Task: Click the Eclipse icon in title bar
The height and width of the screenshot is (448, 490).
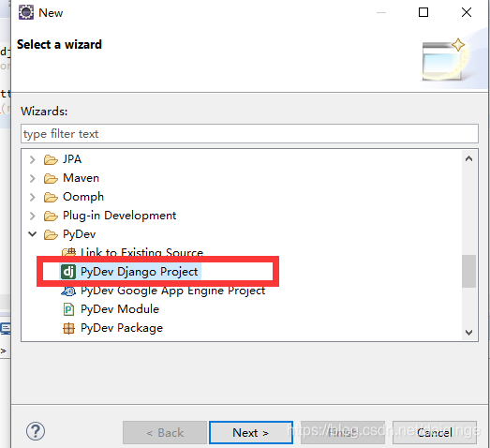Action: coord(26,12)
